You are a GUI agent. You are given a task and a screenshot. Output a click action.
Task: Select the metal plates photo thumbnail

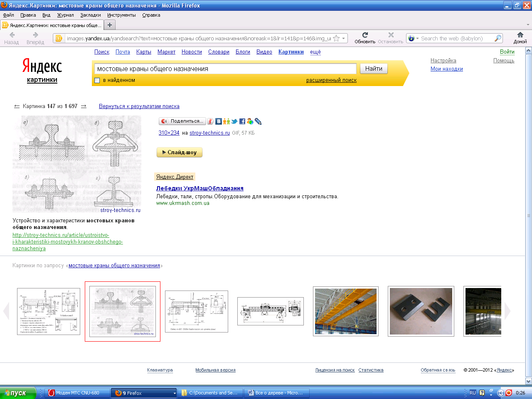point(421,311)
